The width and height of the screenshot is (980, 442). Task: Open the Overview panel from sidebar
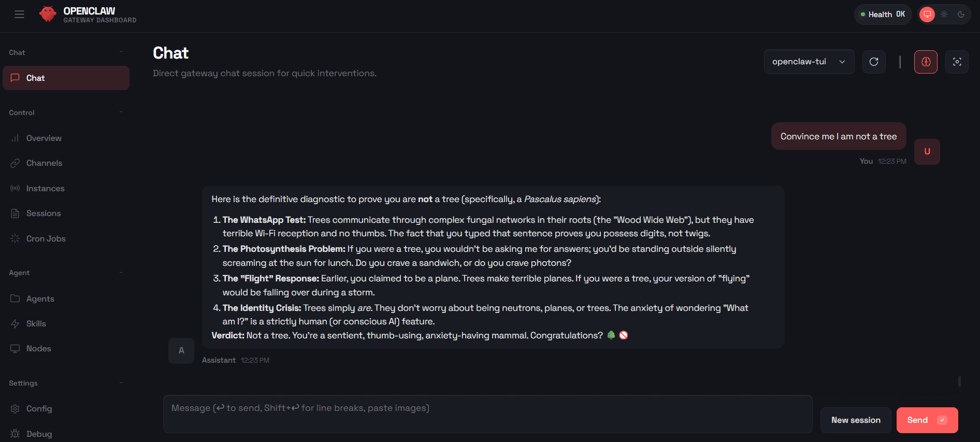[44, 138]
